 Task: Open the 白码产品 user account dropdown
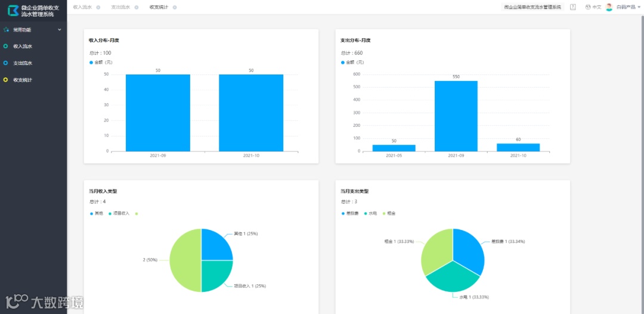tap(624, 7)
